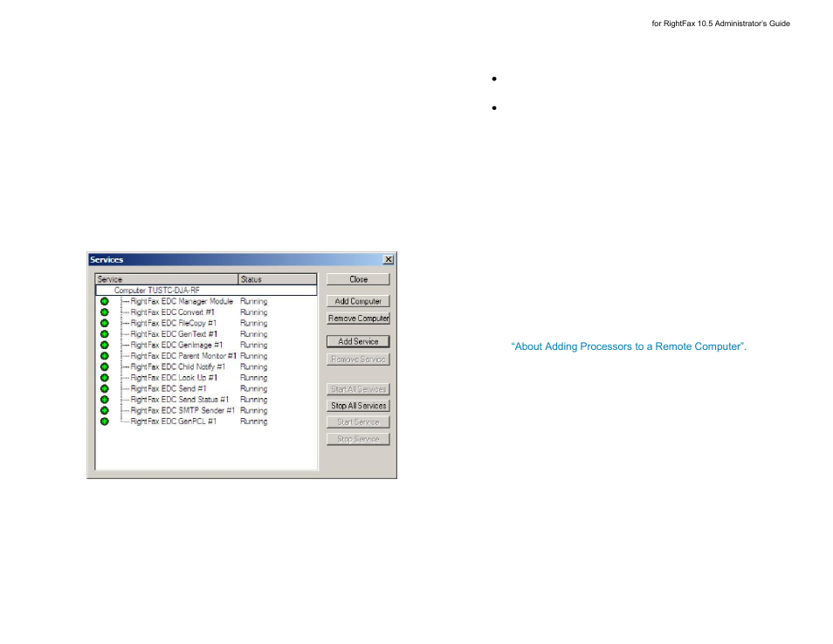Select RightFax EDC GenImage #1 service
Viewport: 833px width, 644px height.
click(176, 345)
